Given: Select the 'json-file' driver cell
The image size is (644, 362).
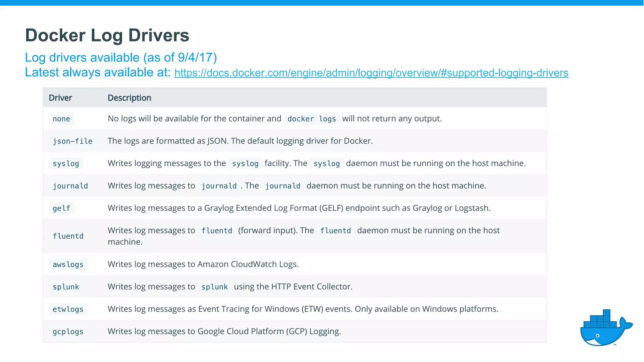Looking at the screenshot, I should 73,141.
